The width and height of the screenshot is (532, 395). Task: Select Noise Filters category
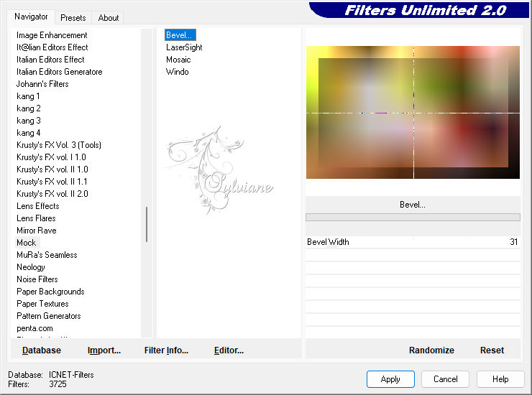click(37, 279)
